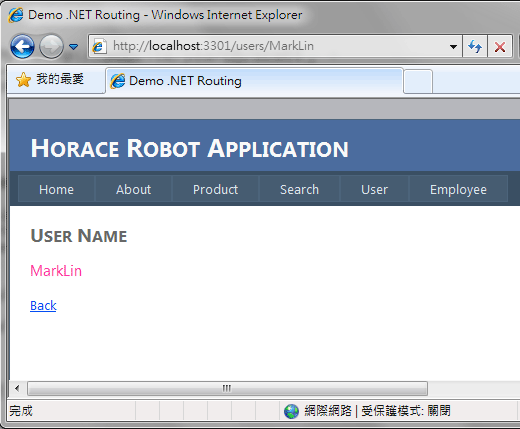Open the Search menu item
This screenshot has width=520, height=429.
tap(299, 189)
